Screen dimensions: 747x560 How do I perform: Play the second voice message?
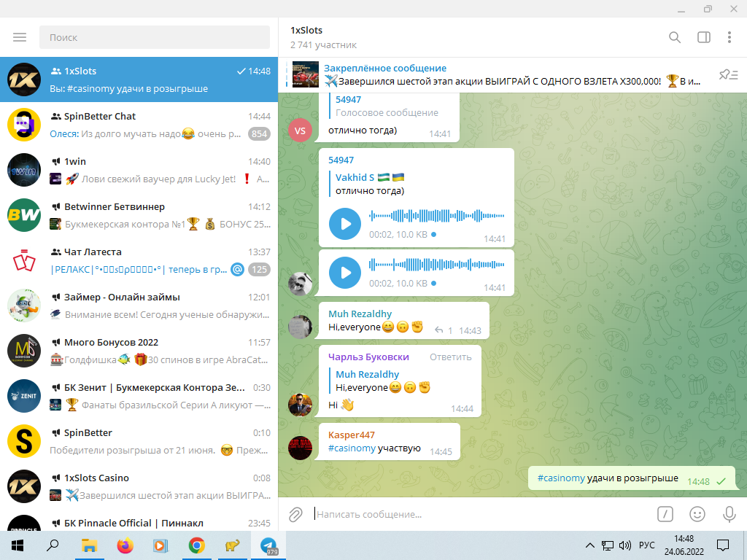coord(345,273)
